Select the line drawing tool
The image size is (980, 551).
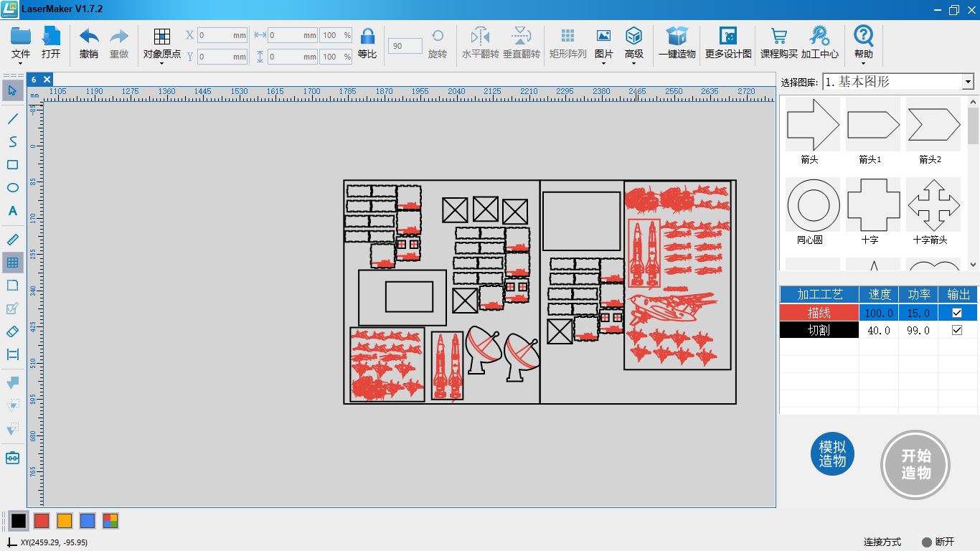tap(12, 118)
